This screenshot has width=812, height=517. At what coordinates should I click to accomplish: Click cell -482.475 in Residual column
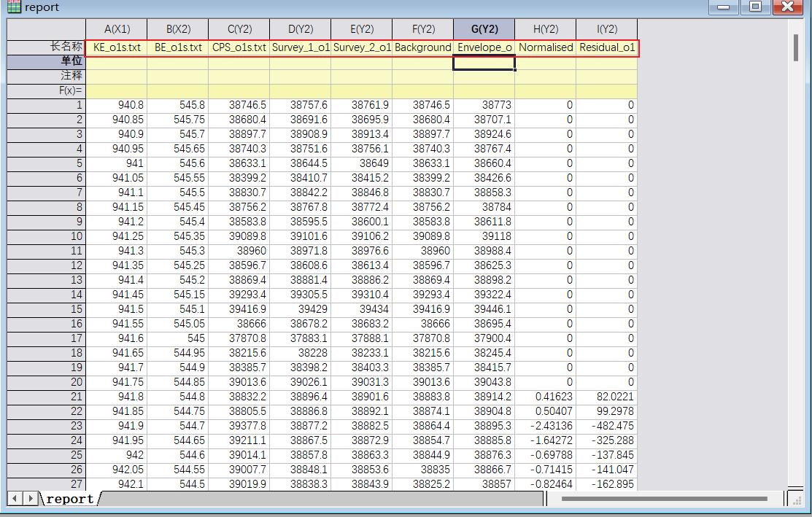tap(606, 426)
